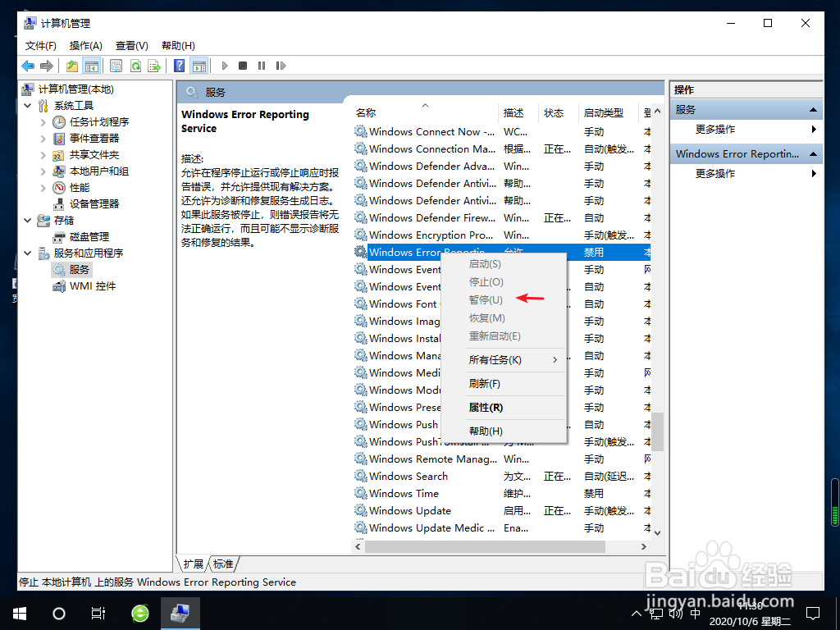Expand the 事件查看器 node arrow
Viewport: 840px width, 630px height.
43,139
